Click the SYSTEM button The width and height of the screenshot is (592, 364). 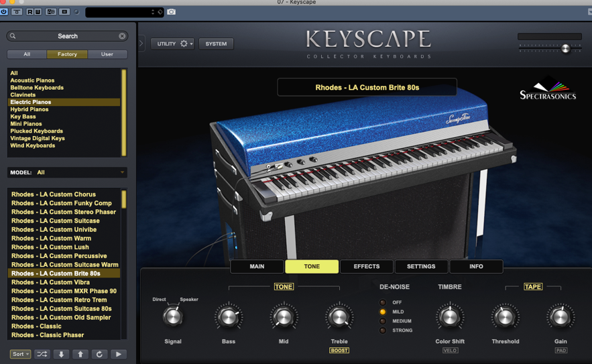pyautogui.click(x=216, y=44)
